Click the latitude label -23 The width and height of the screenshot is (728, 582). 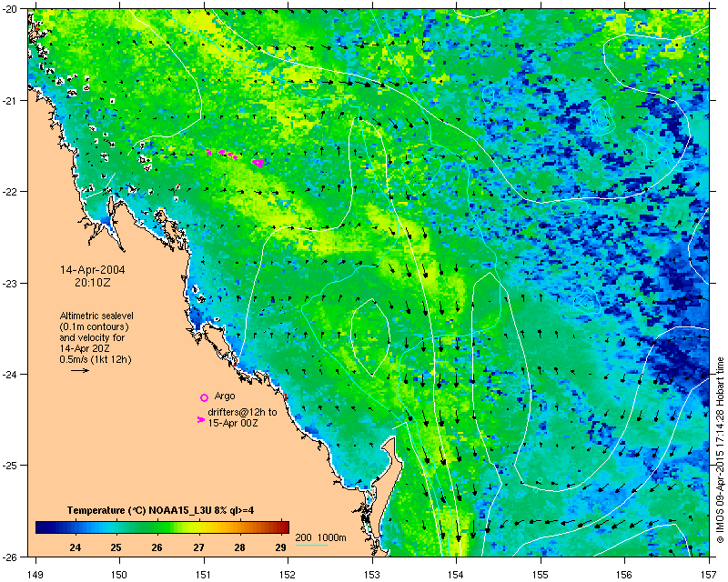click(x=9, y=283)
